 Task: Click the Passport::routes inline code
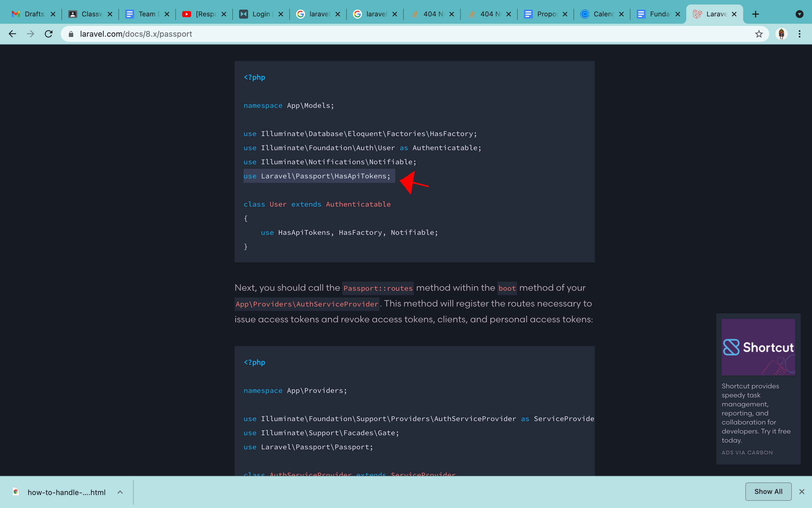378,288
